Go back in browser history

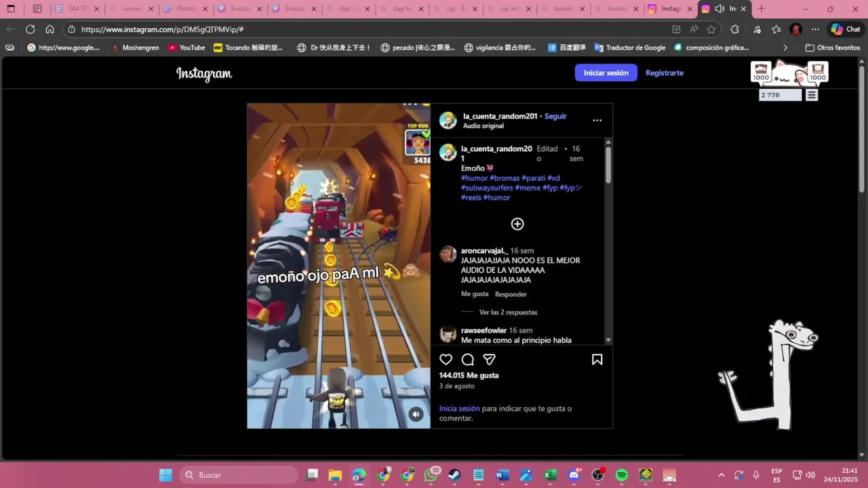[x=10, y=29]
